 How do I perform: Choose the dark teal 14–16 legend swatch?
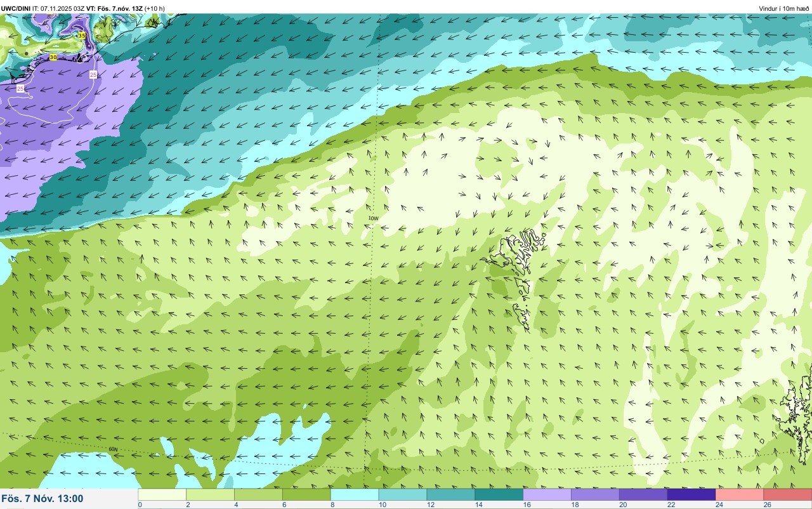pyautogui.click(x=499, y=494)
